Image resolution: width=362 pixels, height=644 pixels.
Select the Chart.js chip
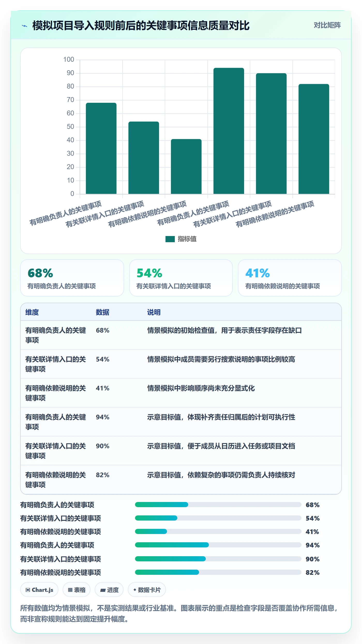click(39, 590)
